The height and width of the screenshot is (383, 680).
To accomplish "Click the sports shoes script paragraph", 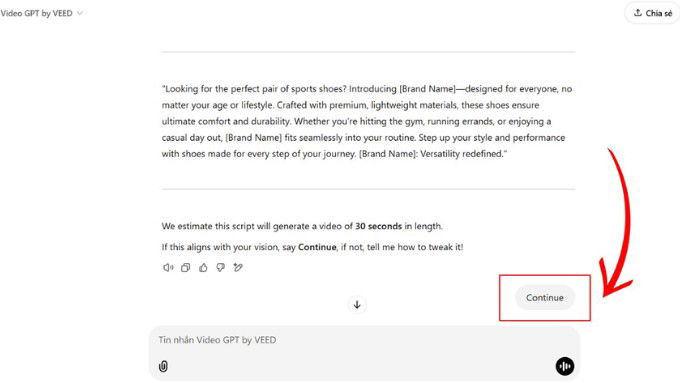I will [368, 121].
